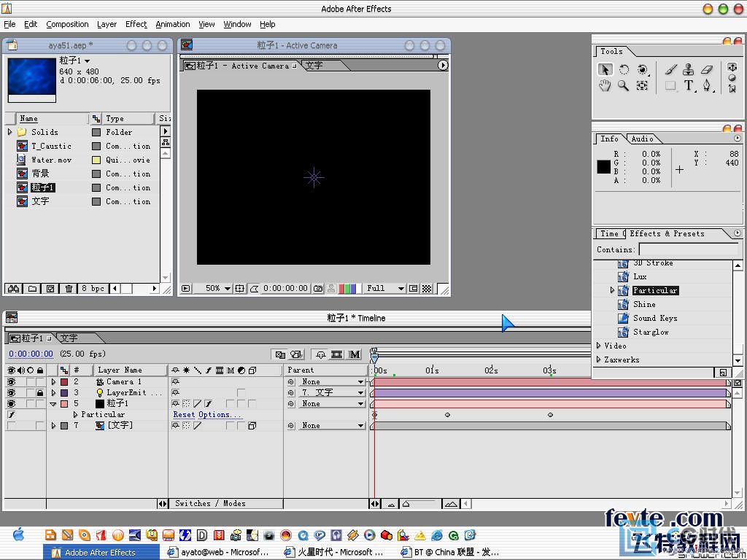Enable Motion Blur button in timeline
The width and height of the screenshot is (747, 560).
click(355, 354)
